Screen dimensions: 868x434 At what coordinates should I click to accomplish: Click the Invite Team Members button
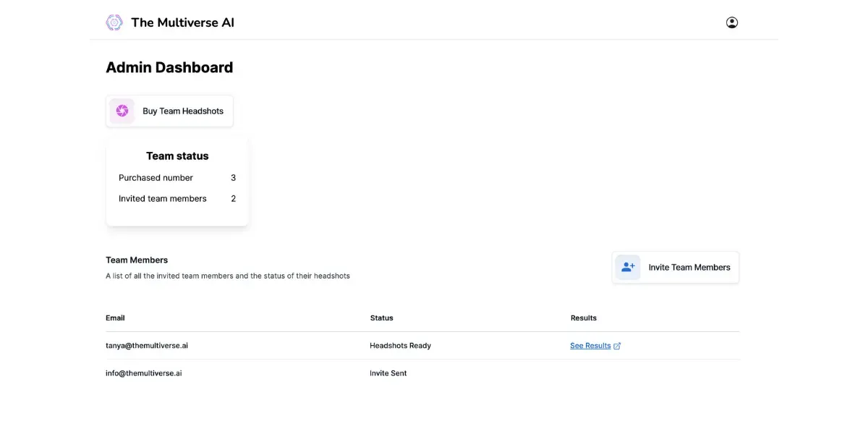click(x=675, y=267)
